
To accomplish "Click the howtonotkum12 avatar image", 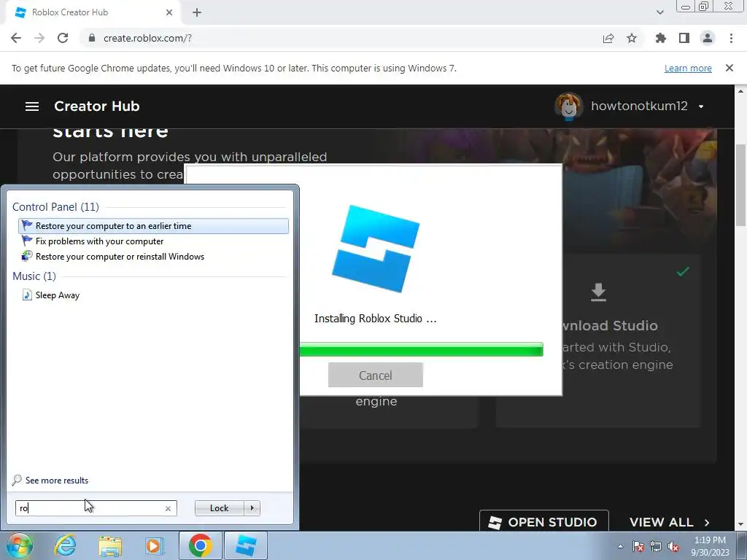I will [x=569, y=106].
